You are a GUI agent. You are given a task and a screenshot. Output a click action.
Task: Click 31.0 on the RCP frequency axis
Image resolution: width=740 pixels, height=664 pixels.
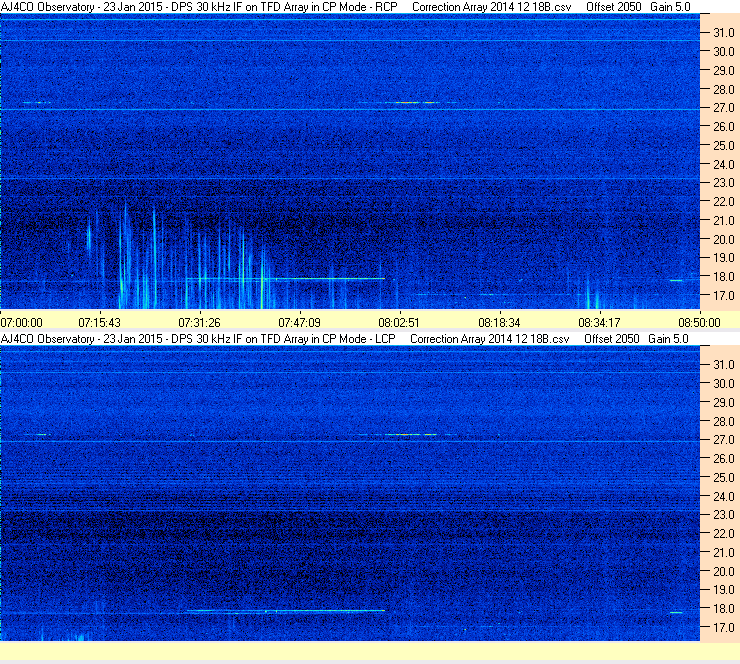click(x=723, y=33)
